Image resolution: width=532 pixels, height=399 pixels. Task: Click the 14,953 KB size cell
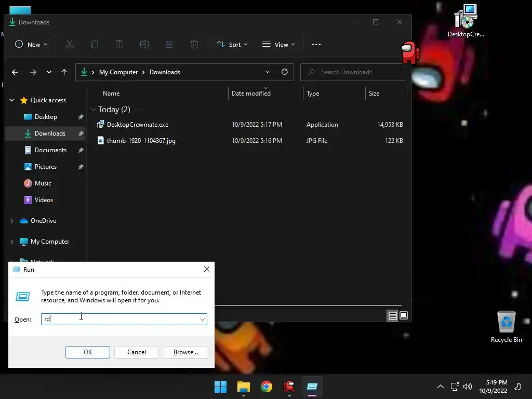390,125
